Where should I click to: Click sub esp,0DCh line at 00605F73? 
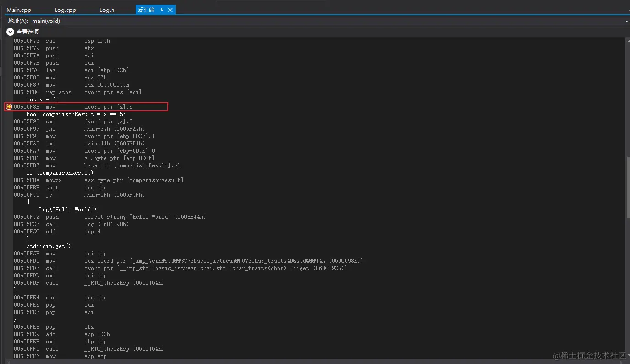coord(62,41)
